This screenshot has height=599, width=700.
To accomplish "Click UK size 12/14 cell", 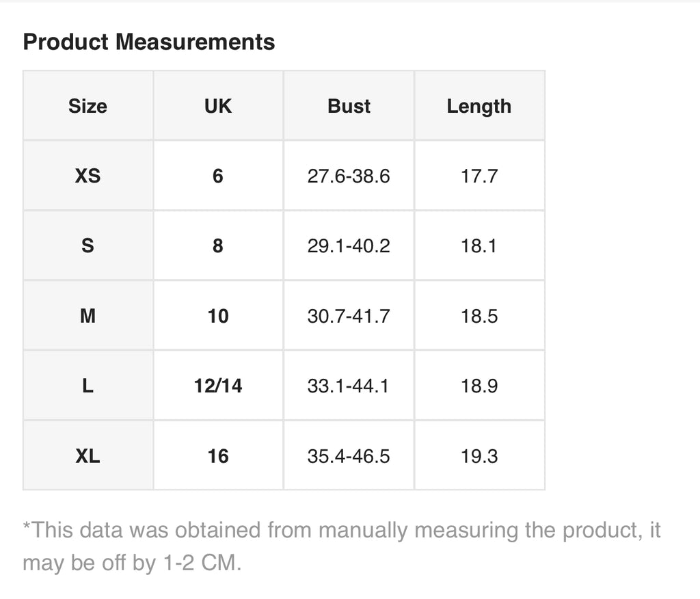I will click(x=218, y=386).
